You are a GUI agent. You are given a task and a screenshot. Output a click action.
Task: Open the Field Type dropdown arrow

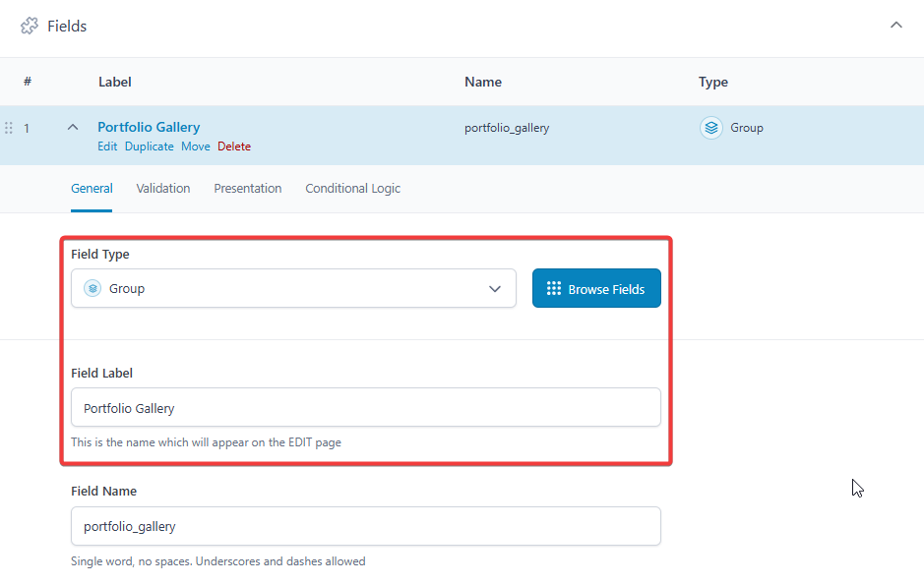pyautogui.click(x=495, y=289)
